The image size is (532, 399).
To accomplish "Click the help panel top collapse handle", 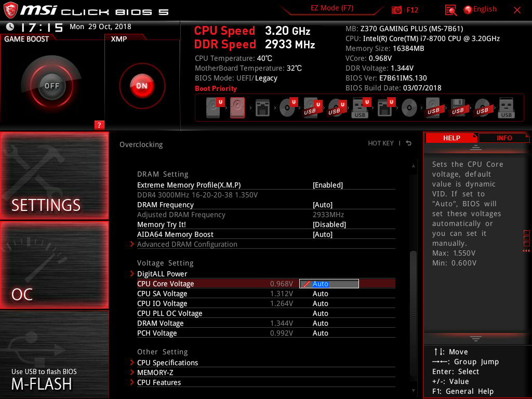I will coord(475,147).
